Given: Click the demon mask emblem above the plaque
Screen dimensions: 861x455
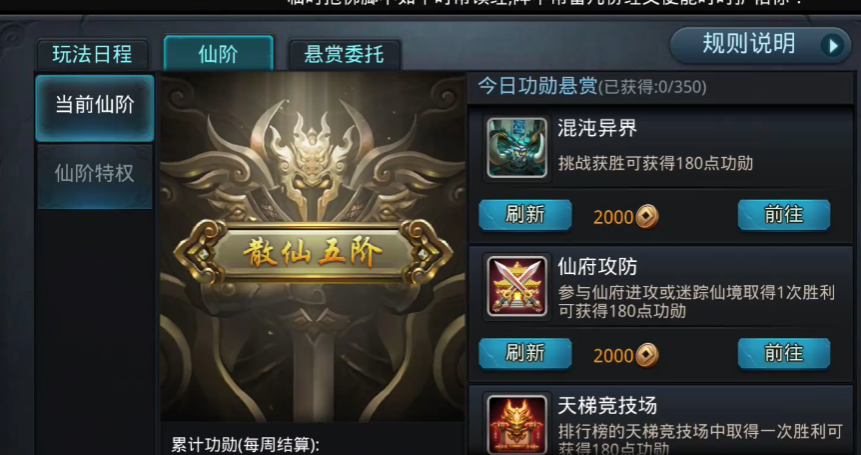Looking at the screenshot, I should point(311,156).
